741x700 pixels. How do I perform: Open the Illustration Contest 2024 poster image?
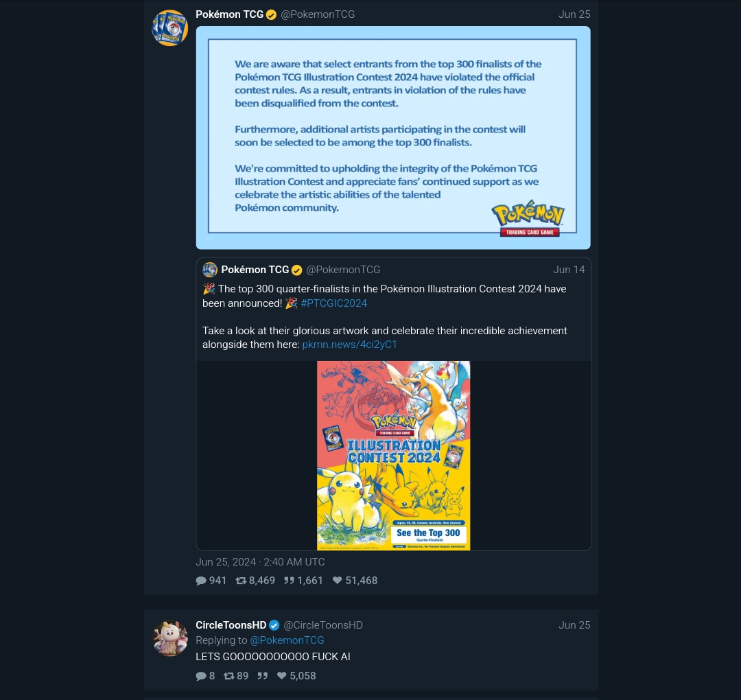(x=393, y=456)
